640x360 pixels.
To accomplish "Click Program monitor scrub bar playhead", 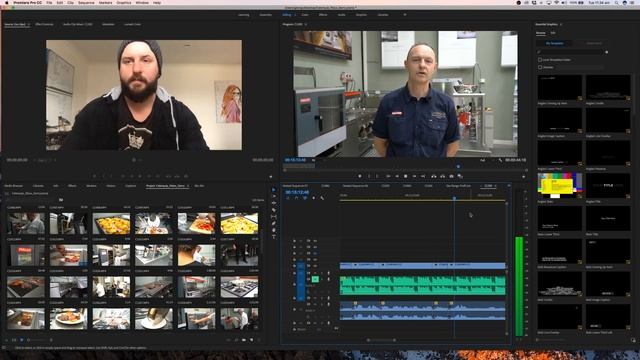I will click(x=458, y=167).
